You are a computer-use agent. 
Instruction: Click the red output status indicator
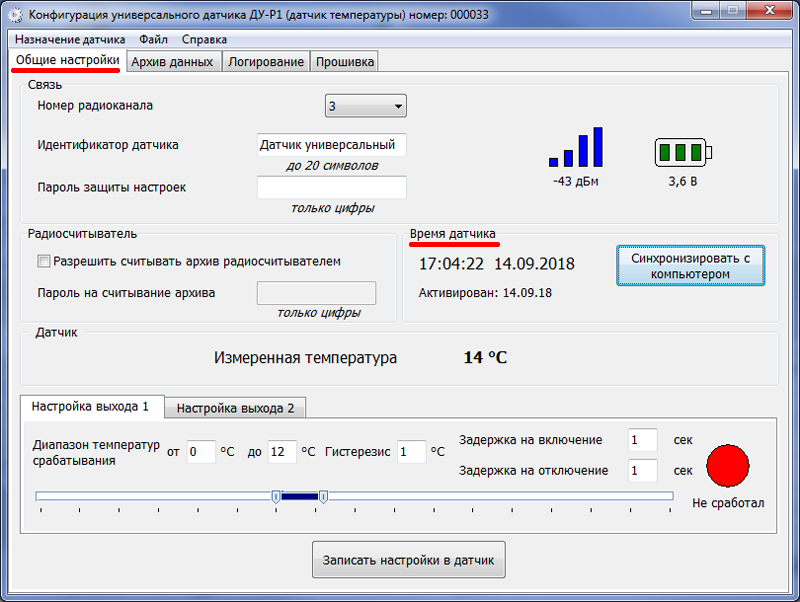(728, 466)
